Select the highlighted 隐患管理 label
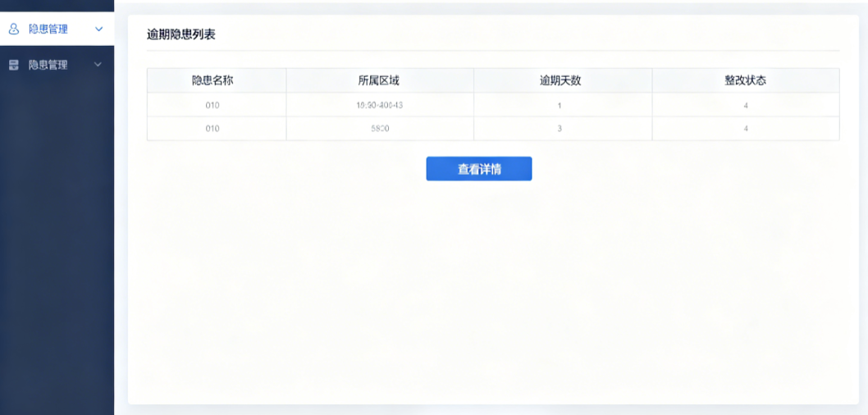868x415 pixels. pyautogui.click(x=48, y=29)
